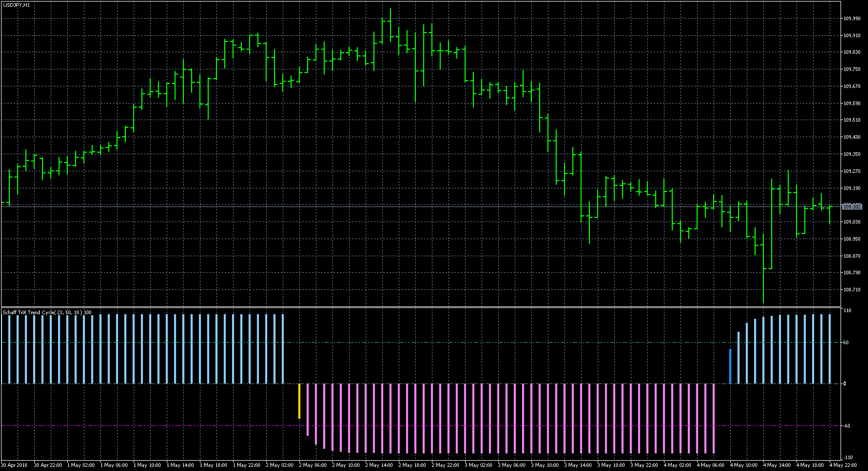The width and height of the screenshot is (868, 471).
Task: Click the -60 indicator scale value
Action: click(x=847, y=426)
